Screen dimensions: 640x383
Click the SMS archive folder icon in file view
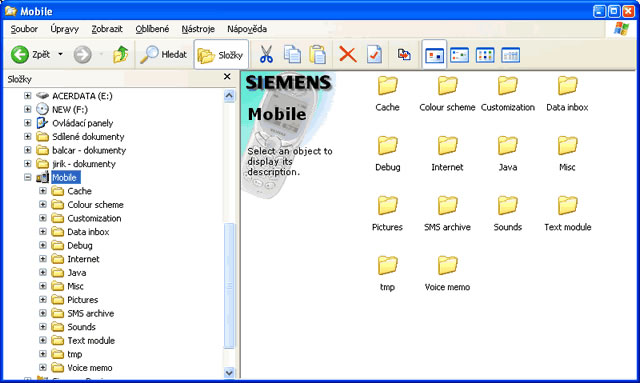click(447, 205)
